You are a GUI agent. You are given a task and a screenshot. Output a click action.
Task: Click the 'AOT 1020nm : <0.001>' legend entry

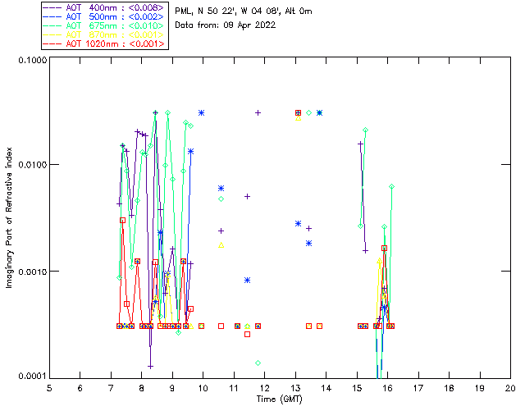tap(105, 43)
